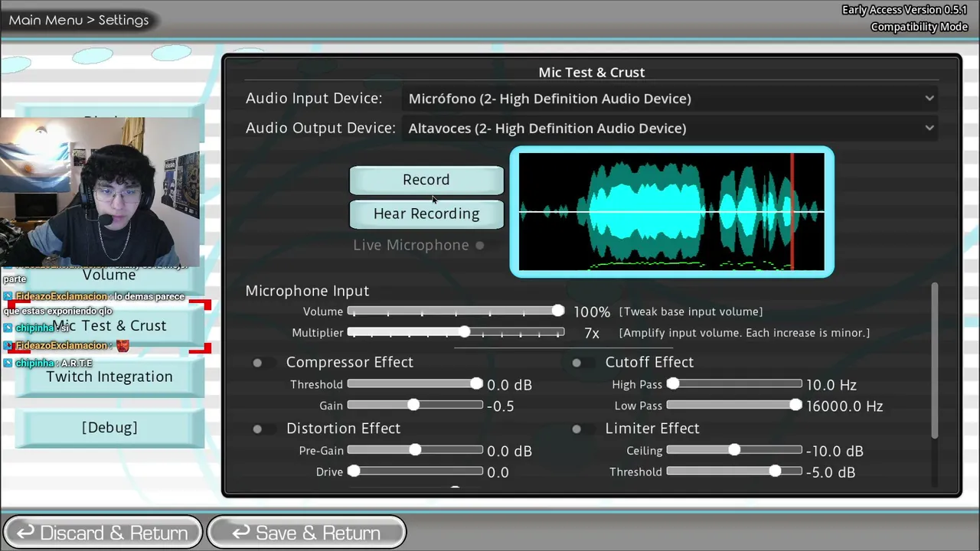Adjust the Multiplier slider
980x551 pixels.
pos(456,332)
